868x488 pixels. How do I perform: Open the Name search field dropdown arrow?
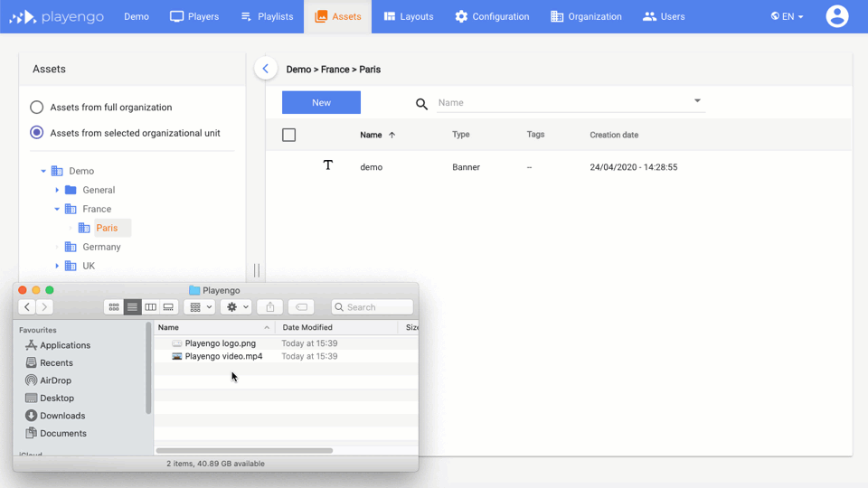pyautogui.click(x=697, y=100)
